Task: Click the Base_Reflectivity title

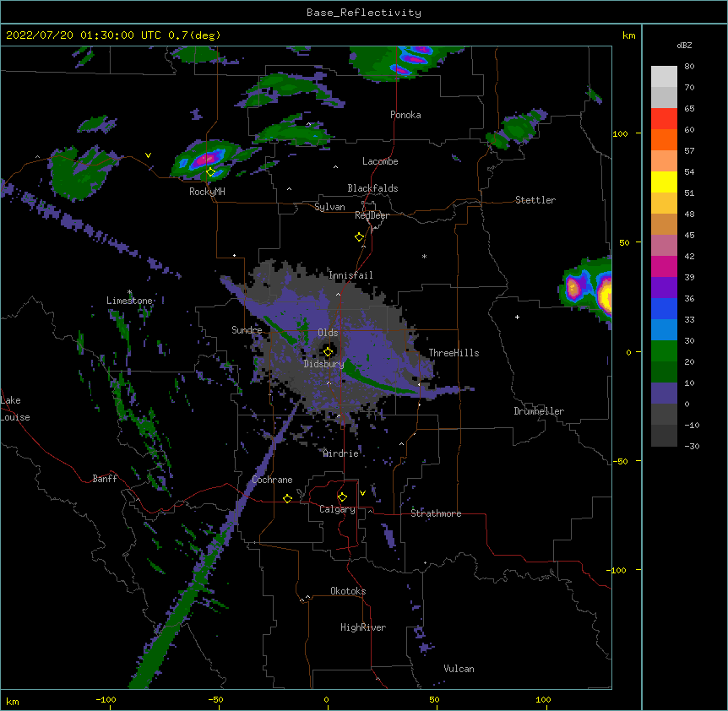Action: pyautogui.click(x=364, y=13)
